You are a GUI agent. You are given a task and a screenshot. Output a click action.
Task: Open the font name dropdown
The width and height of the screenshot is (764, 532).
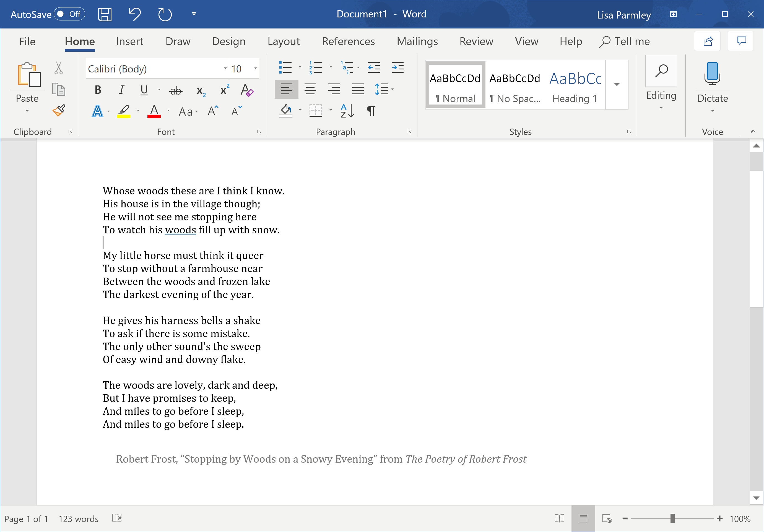[x=225, y=69]
